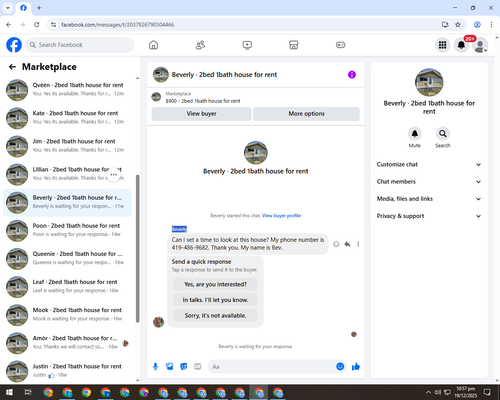Search in conversation magnifier icon
This screenshot has height=400, width=500.
(443, 134)
